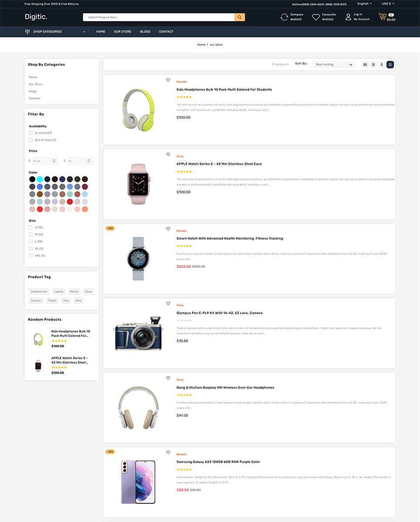Select the list view layout icon
Image resolution: width=420 pixels, height=522 pixels.
(x=390, y=64)
